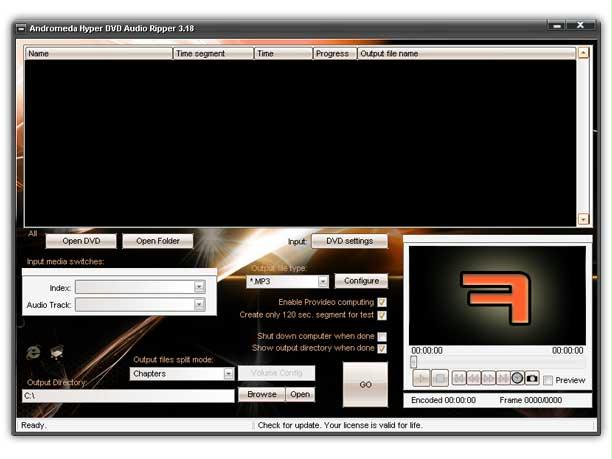Click the Configure button

[x=361, y=281]
